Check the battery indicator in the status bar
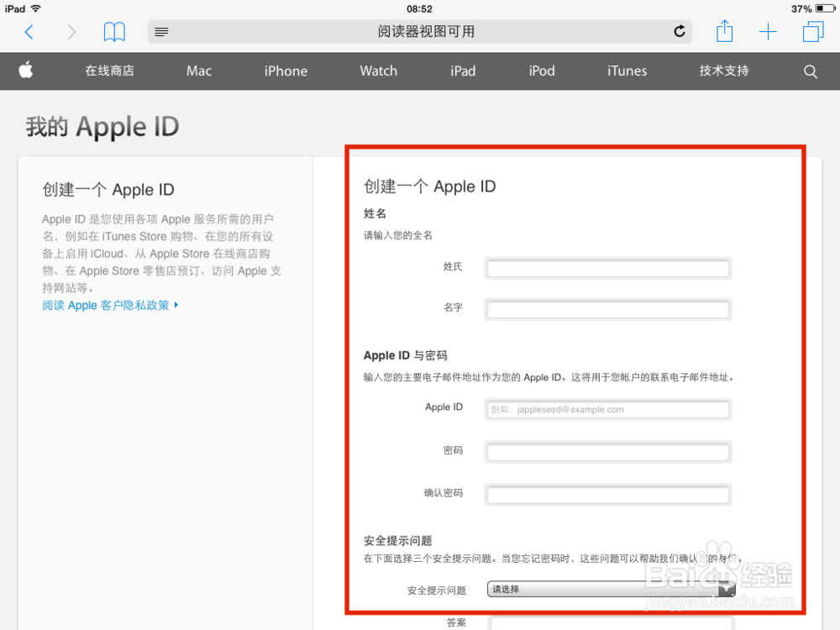The width and height of the screenshot is (840, 630). pos(825,8)
